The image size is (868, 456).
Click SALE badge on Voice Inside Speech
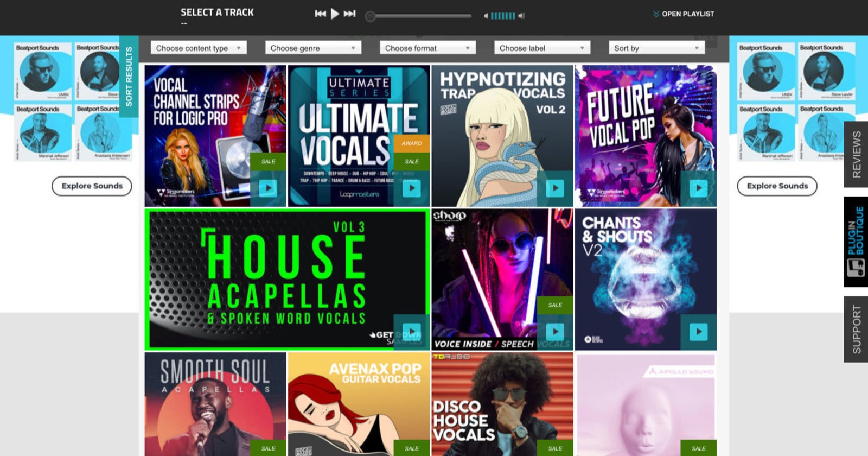(555, 305)
